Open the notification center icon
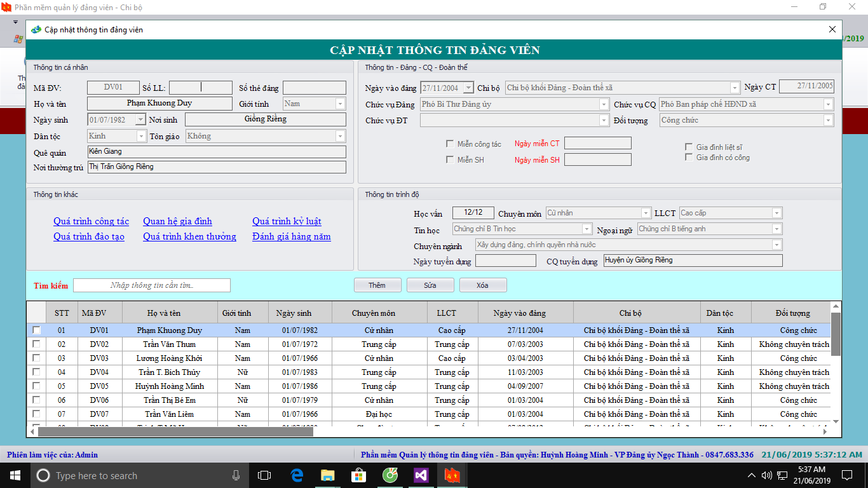Image resolution: width=868 pixels, height=488 pixels. click(847, 475)
